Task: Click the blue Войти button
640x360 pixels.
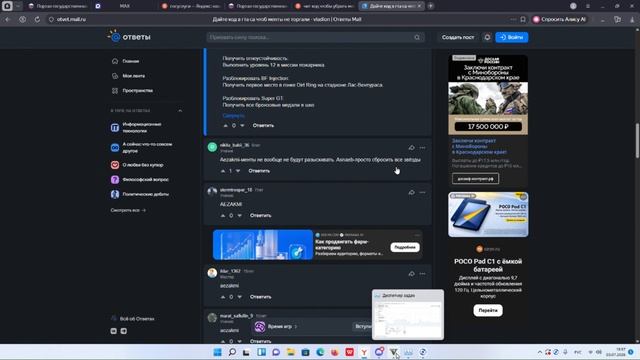Action: [x=511, y=37]
